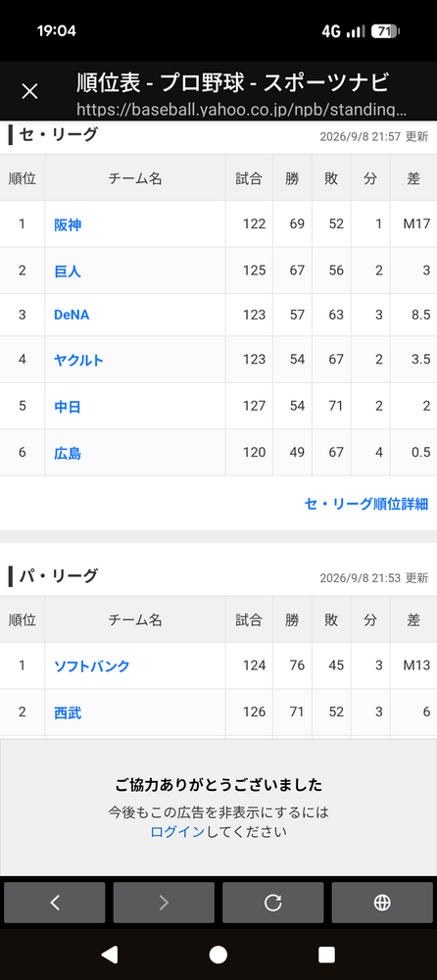Open the 中日 team link
This screenshot has height=980, width=437.
pyautogui.click(x=68, y=407)
